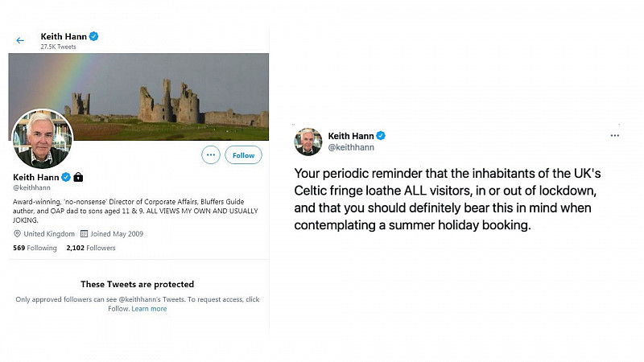Click verified badge beside header name
Image resolution: width=644 pixels, height=362 pixels.
coord(93,36)
